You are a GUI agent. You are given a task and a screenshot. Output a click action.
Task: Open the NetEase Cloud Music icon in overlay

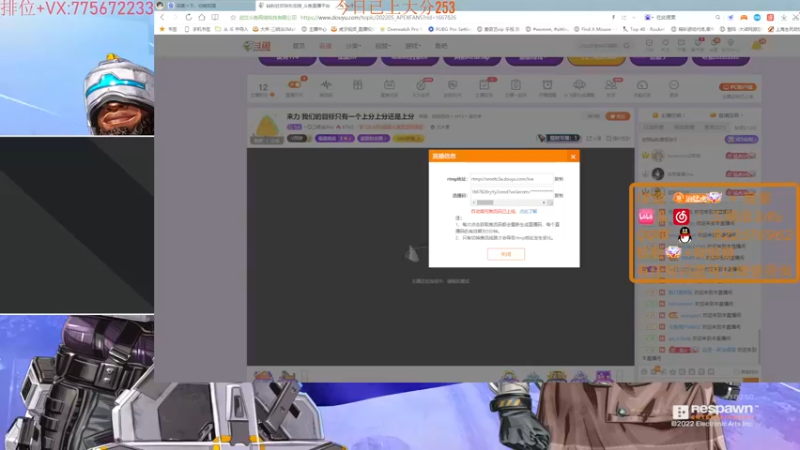(x=681, y=217)
